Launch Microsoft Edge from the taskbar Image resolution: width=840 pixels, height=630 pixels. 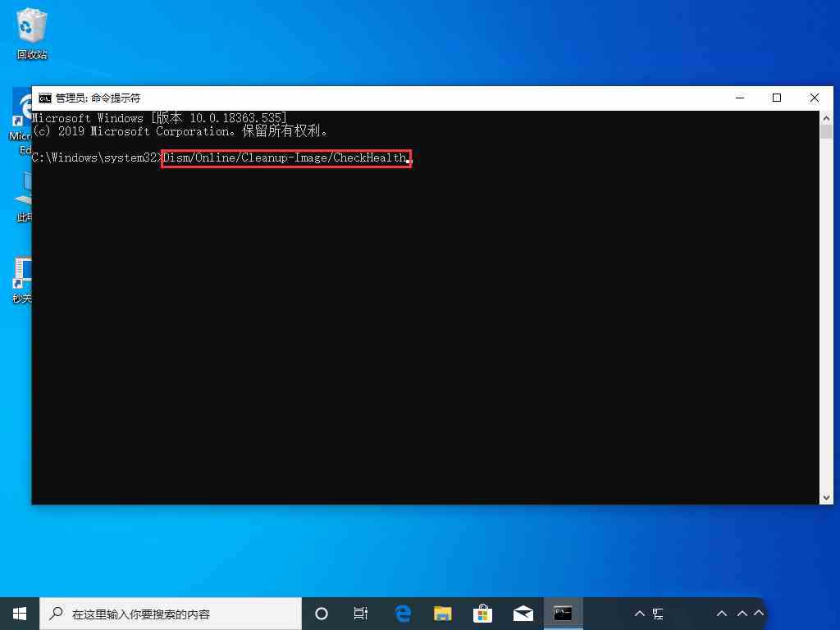403,614
